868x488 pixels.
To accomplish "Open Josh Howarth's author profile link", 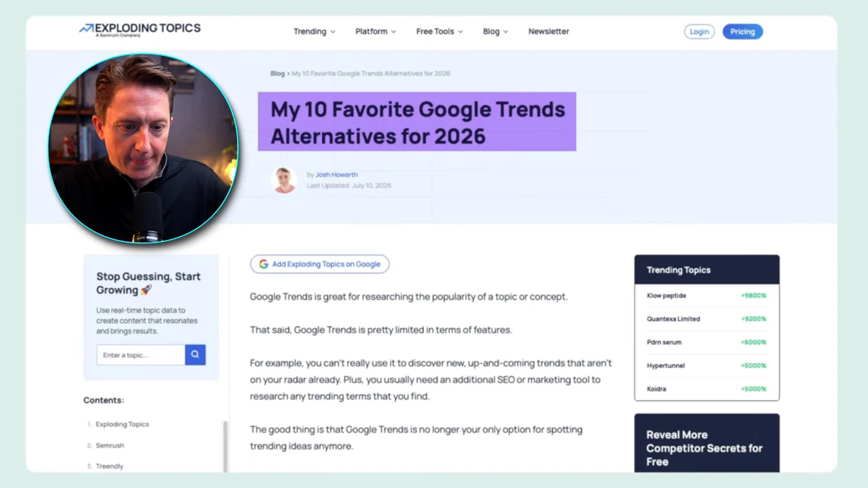I will (x=336, y=175).
